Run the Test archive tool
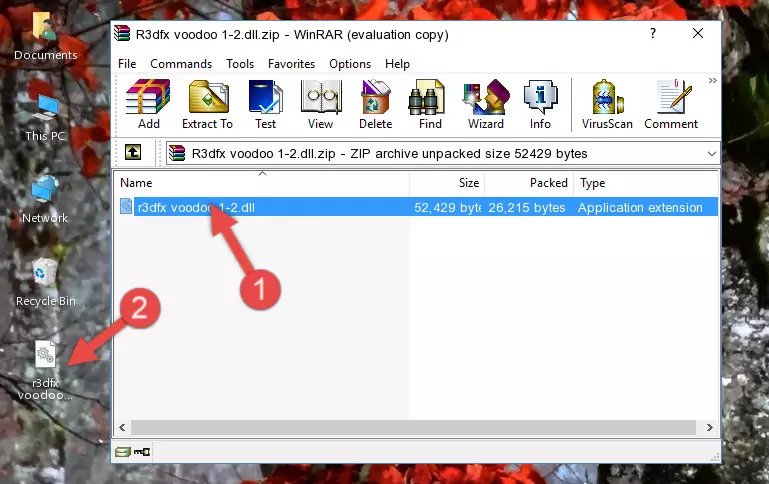The height and width of the screenshot is (484, 769). tap(265, 104)
